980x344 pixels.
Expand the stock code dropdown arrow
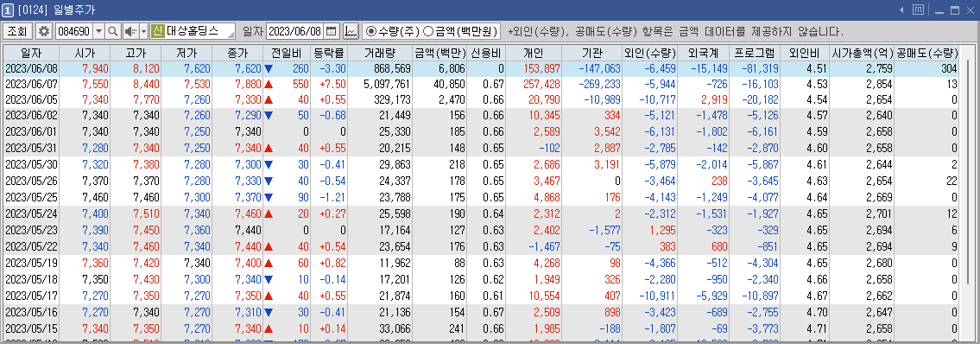[x=98, y=30]
